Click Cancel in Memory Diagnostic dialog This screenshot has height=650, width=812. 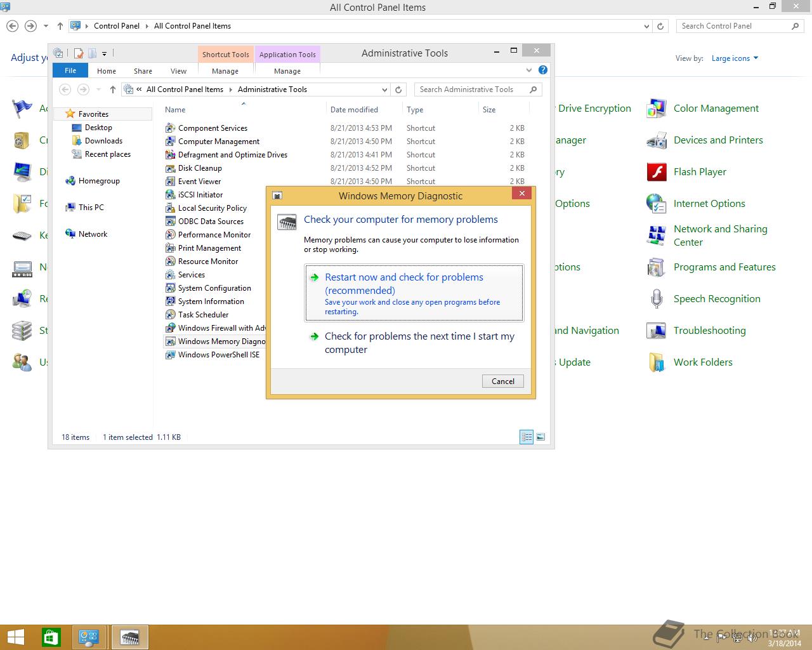[x=503, y=381]
